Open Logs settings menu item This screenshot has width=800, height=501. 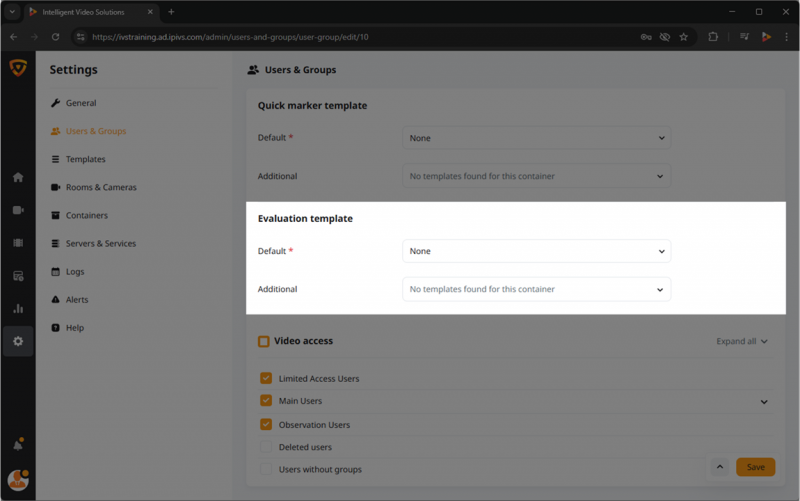(x=67, y=271)
